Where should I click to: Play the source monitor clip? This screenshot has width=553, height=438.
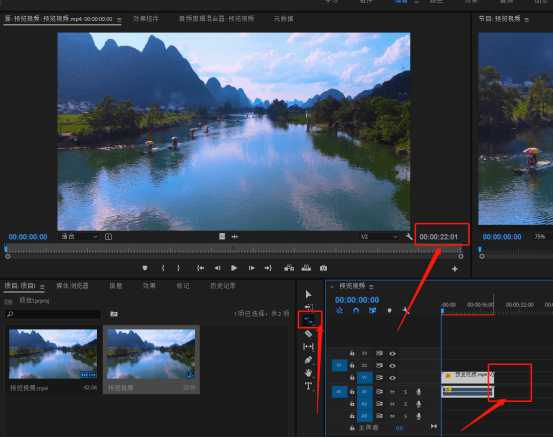pyautogui.click(x=234, y=268)
